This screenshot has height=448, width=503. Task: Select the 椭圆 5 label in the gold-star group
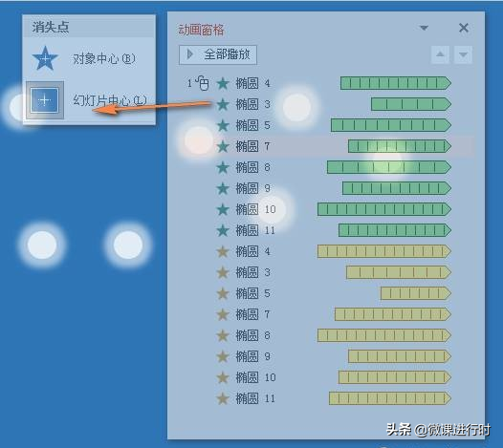[x=252, y=294]
